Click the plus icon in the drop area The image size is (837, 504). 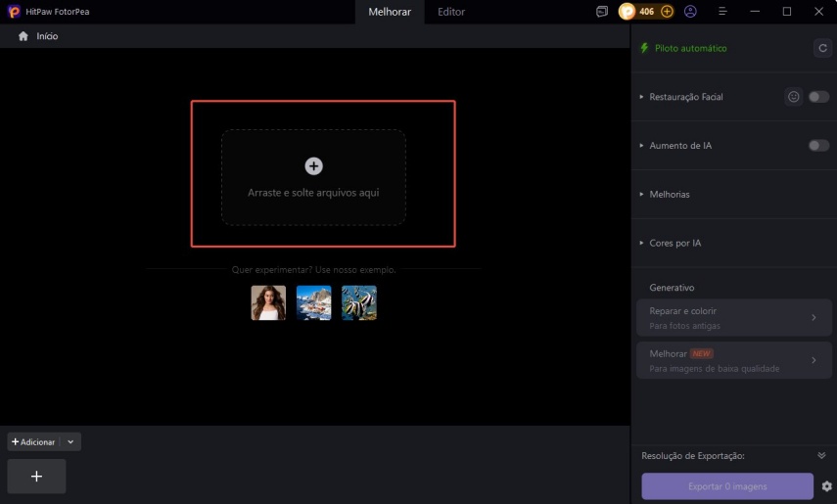(x=313, y=166)
